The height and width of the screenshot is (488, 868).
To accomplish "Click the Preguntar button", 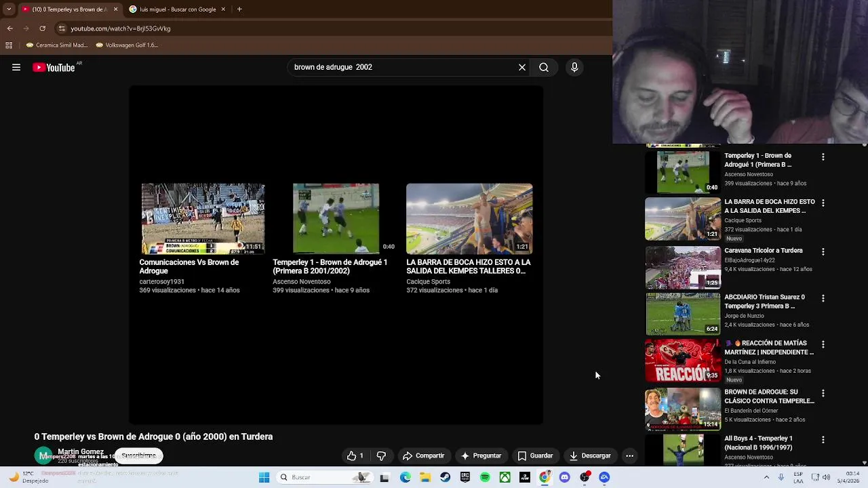I will [x=481, y=455].
